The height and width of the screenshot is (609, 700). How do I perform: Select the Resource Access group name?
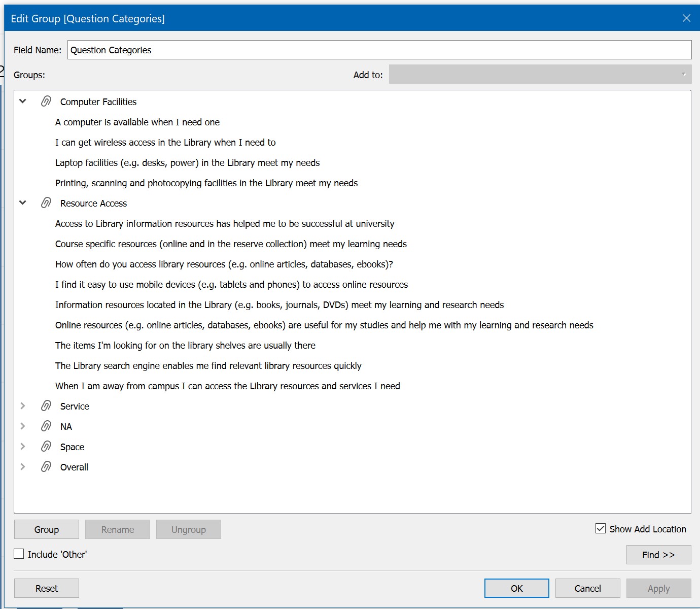pos(93,203)
